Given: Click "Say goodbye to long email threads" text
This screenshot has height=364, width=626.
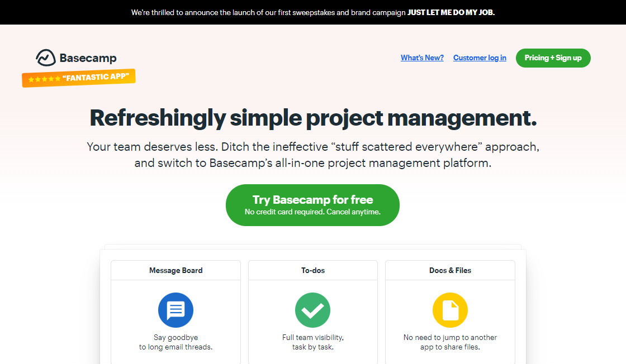Looking at the screenshot, I should tap(176, 342).
